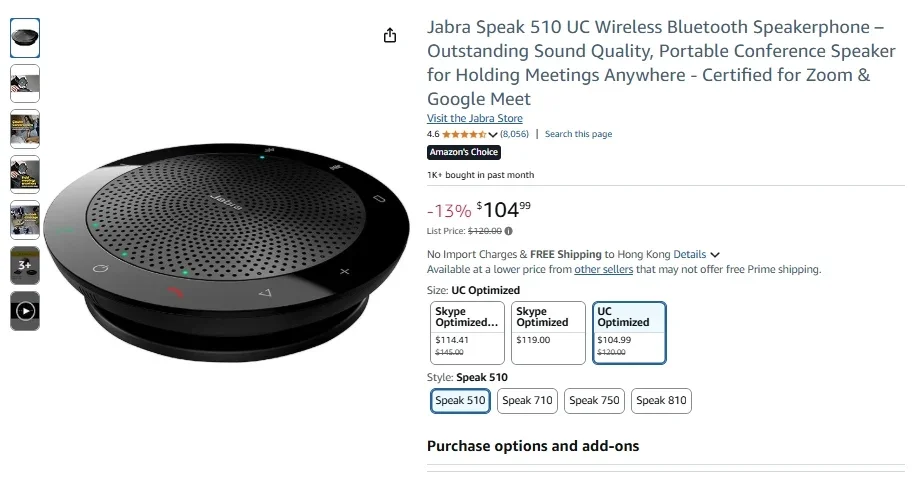Select the UC Optimized size option

pos(629,333)
